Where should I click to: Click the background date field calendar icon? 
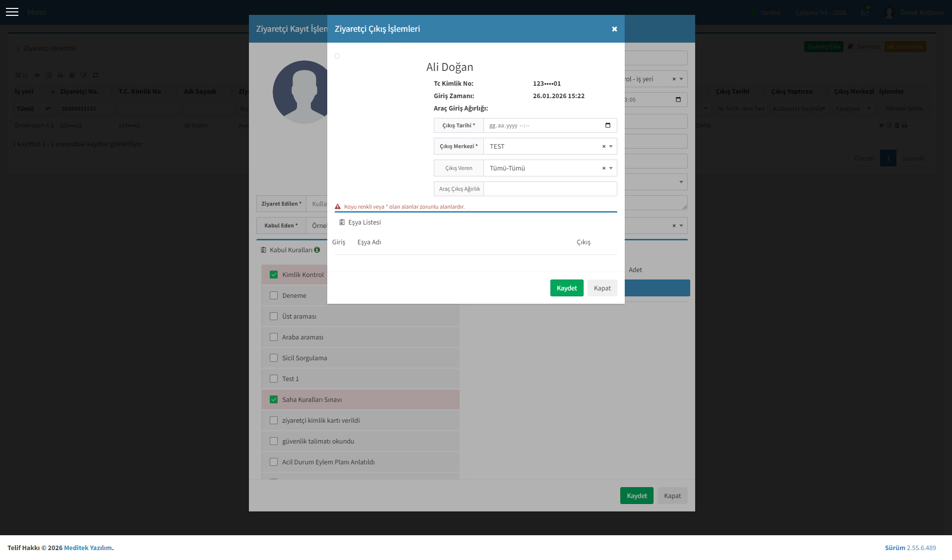click(678, 100)
